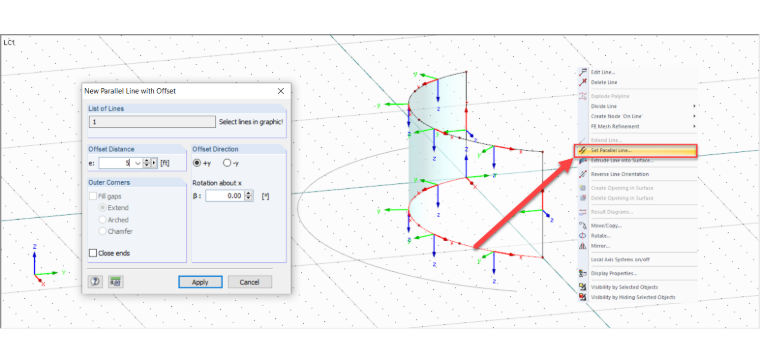Open the offset distance dropdown arrow
This screenshot has height=363, width=760.
click(x=137, y=163)
